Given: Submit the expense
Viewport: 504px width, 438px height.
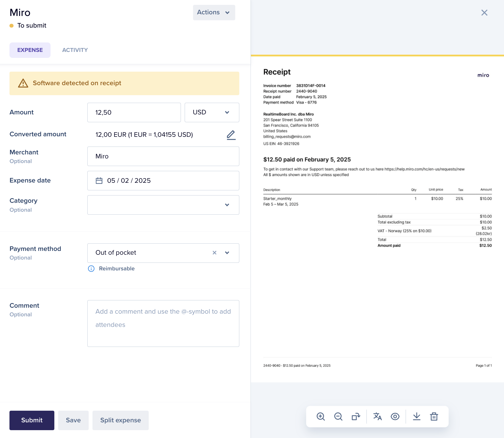Looking at the screenshot, I should click(x=32, y=420).
